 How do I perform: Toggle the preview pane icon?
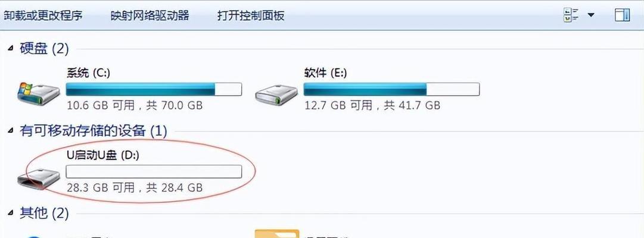pyautogui.click(x=622, y=15)
